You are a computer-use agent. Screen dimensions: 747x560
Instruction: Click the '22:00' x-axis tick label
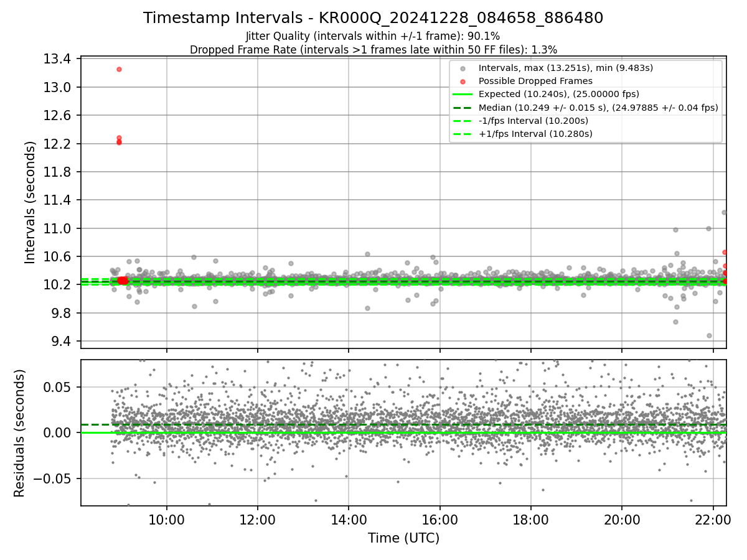click(713, 520)
